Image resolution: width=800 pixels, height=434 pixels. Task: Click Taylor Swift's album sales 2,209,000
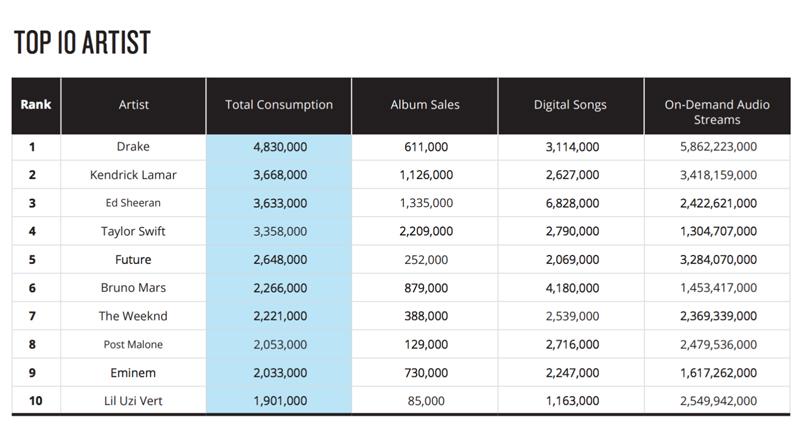[x=425, y=231]
